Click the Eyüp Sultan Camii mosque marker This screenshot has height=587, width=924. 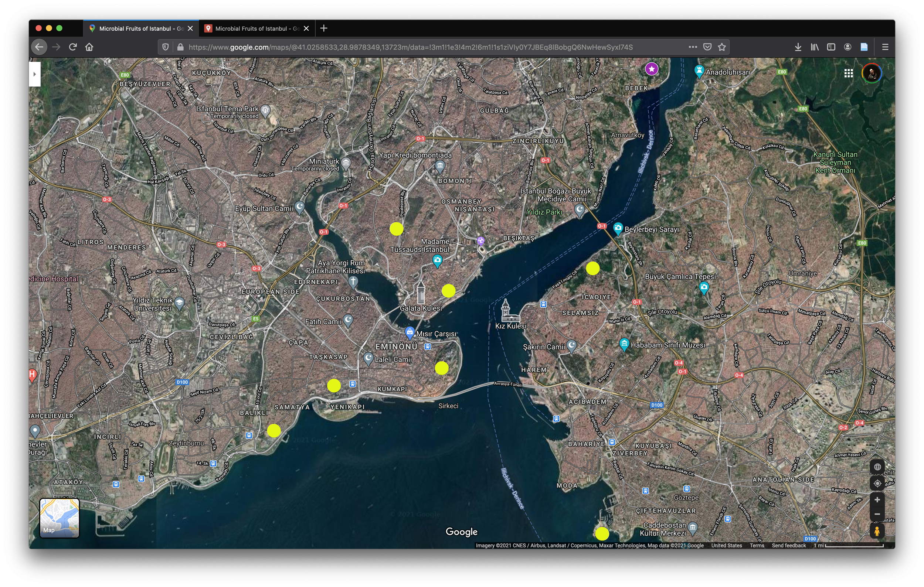[299, 206]
